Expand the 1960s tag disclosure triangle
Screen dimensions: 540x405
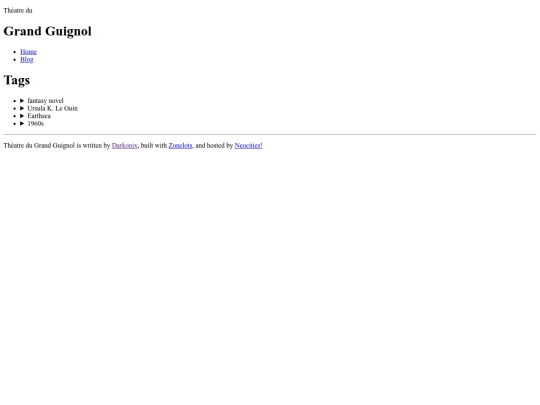coord(22,123)
